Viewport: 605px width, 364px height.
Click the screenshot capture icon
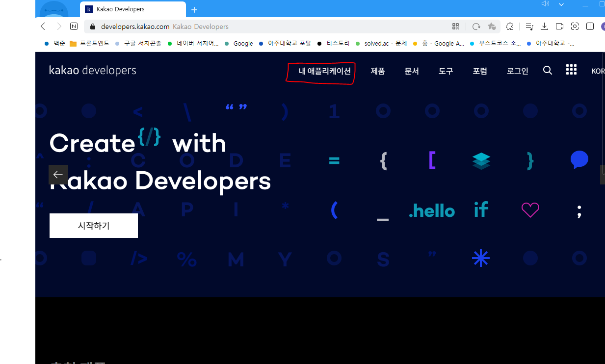pyautogui.click(x=575, y=26)
